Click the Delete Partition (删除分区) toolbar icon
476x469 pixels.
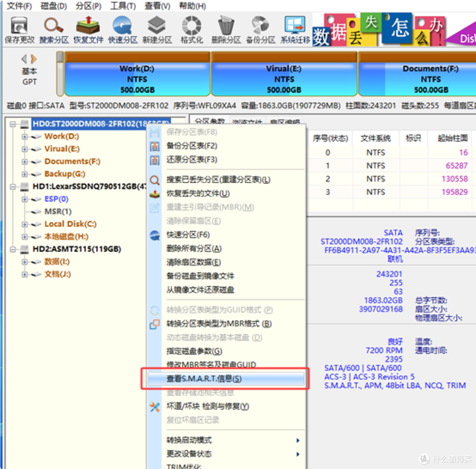(226, 30)
